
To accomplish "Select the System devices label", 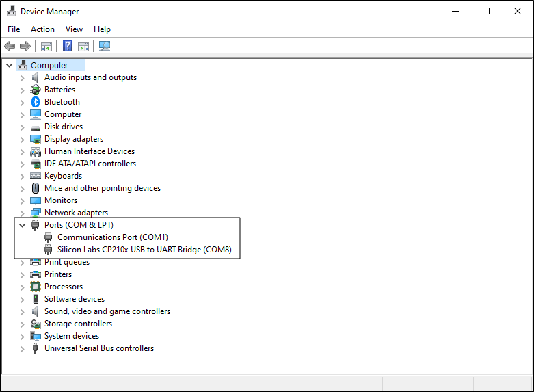I will pyautogui.click(x=72, y=336).
